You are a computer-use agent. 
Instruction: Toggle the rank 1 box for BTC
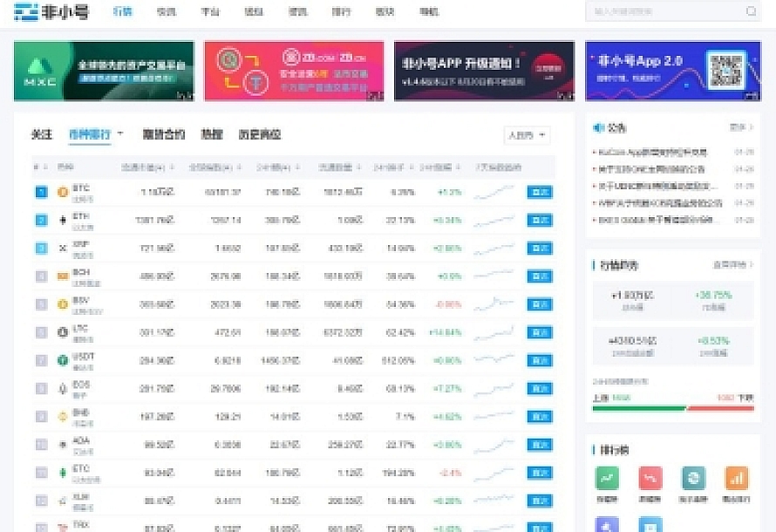41,192
